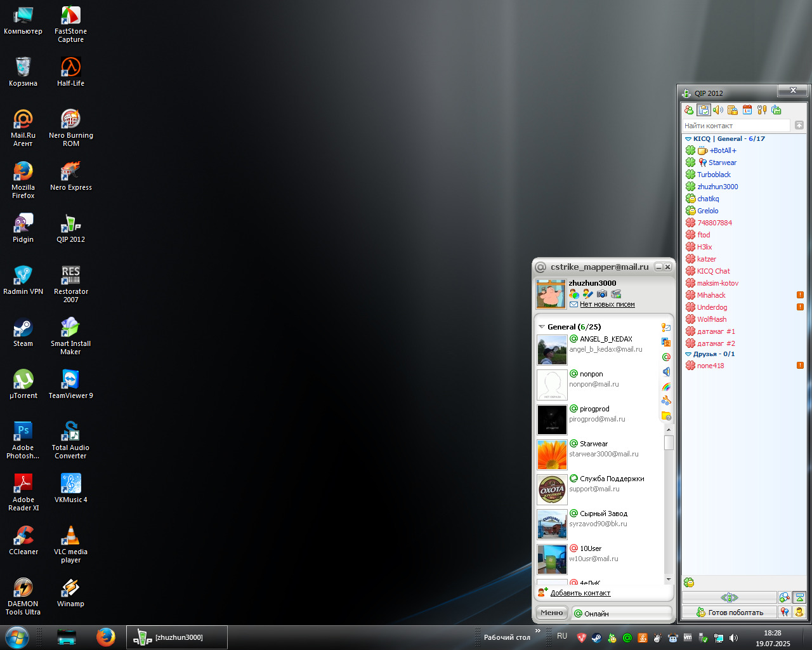
Task: Open the find/add contacts icon in QIP
Action: click(785, 597)
